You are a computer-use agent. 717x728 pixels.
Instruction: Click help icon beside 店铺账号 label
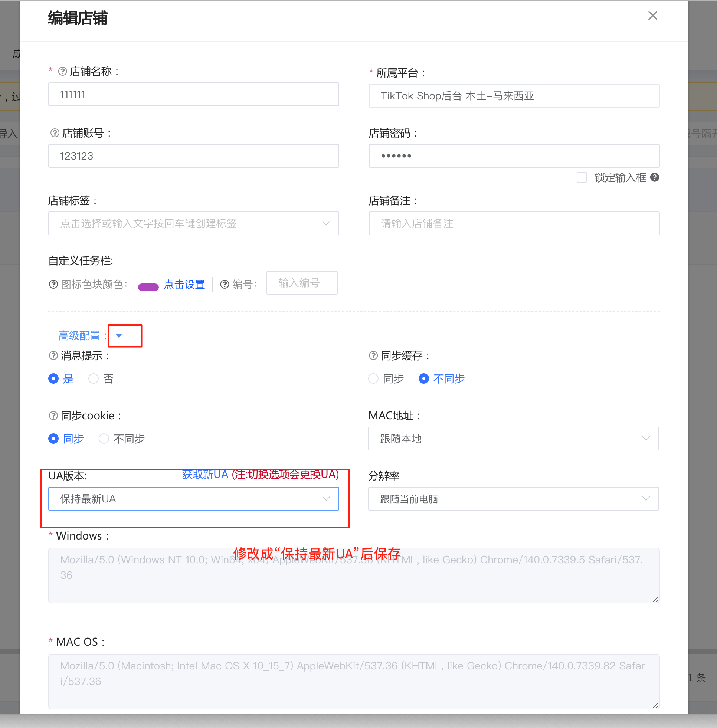point(55,133)
